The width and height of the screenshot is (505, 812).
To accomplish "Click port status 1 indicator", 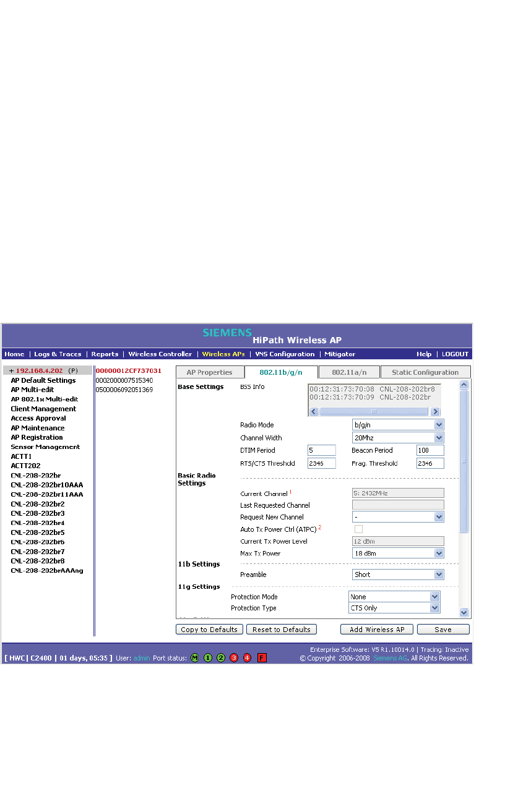I will 208,657.
